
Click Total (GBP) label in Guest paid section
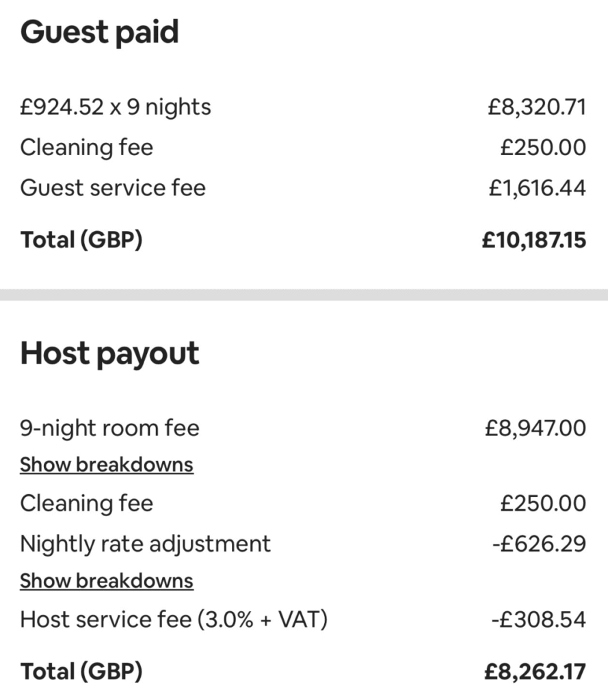pos(81,240)
